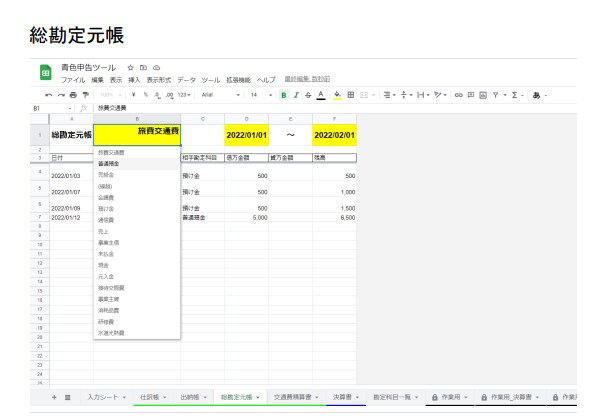Activate the paint format tool
Viewport: 593px width, 416px height.
tap(86, 95)
